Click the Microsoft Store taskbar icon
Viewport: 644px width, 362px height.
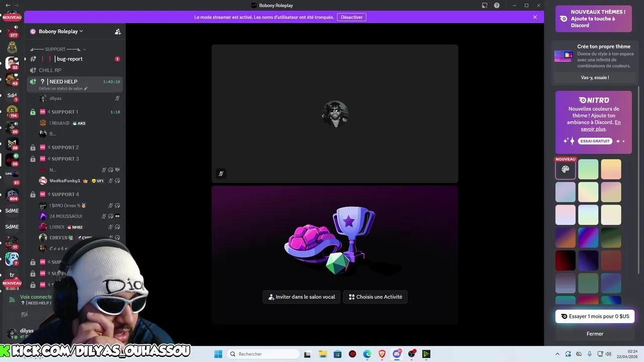[337, 354]
